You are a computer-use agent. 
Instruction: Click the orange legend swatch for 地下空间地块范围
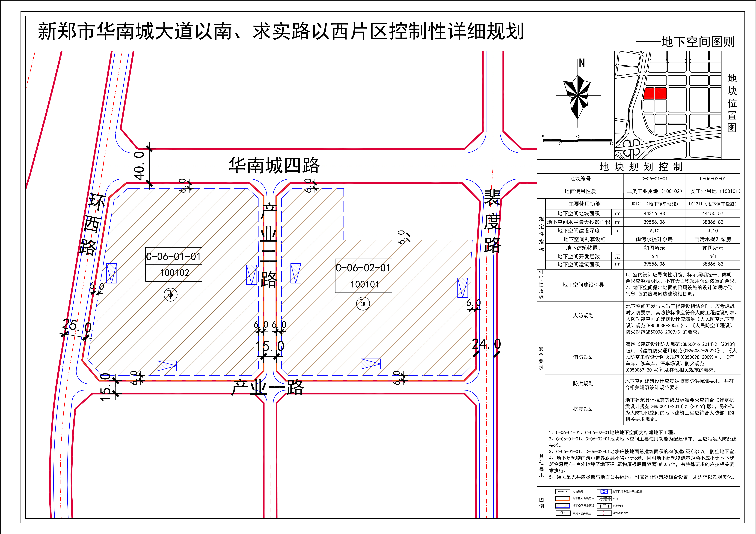tap(563, 499)
